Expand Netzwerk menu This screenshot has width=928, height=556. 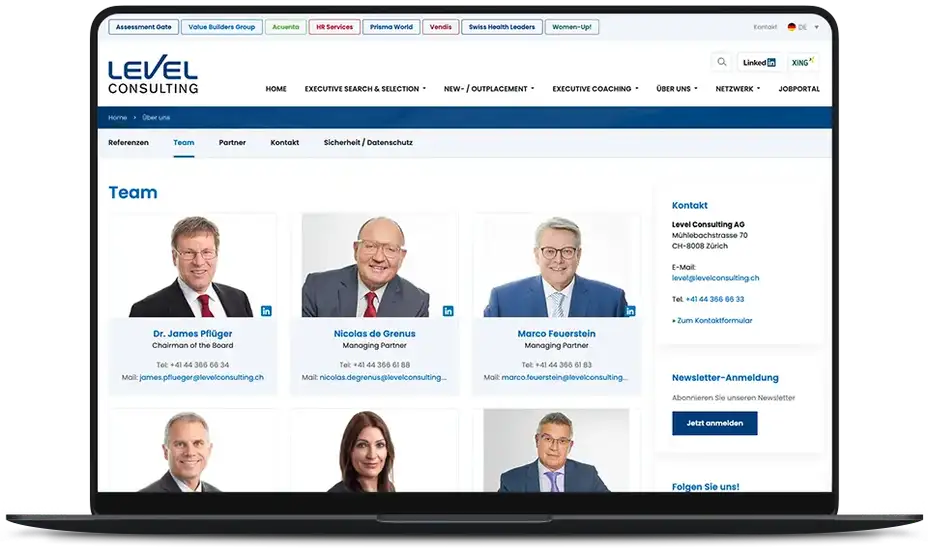[737, 89]
